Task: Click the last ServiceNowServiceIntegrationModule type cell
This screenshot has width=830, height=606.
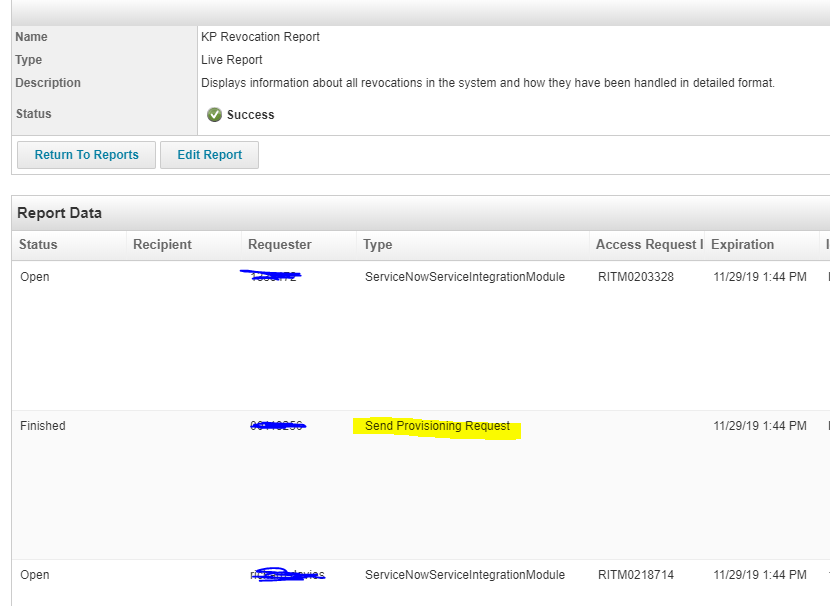Action: [x=465, y=575]
